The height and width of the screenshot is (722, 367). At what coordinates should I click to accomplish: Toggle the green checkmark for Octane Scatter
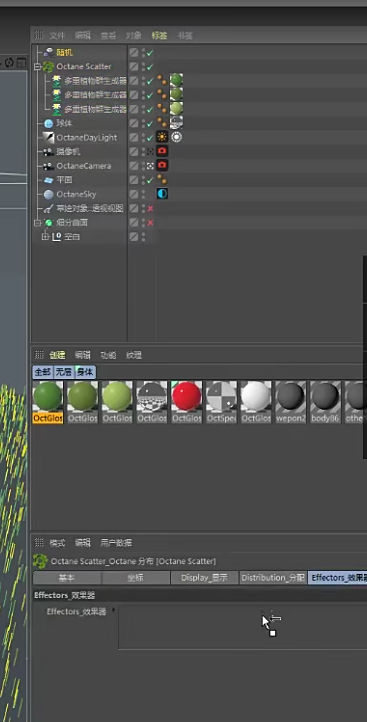point(150,67)
